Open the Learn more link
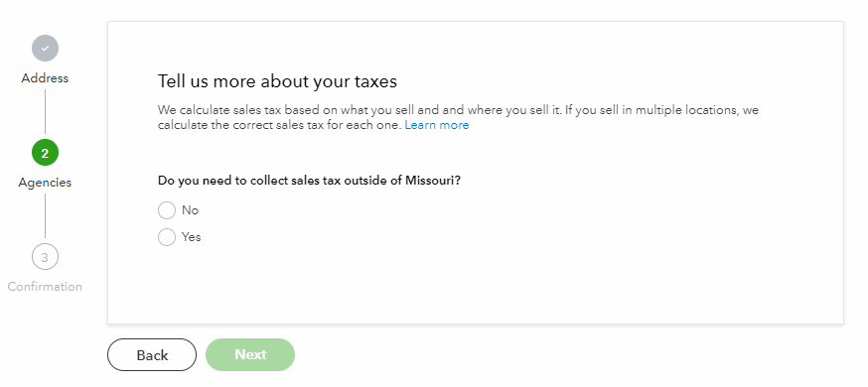868x387 pixels. (437, 125)
